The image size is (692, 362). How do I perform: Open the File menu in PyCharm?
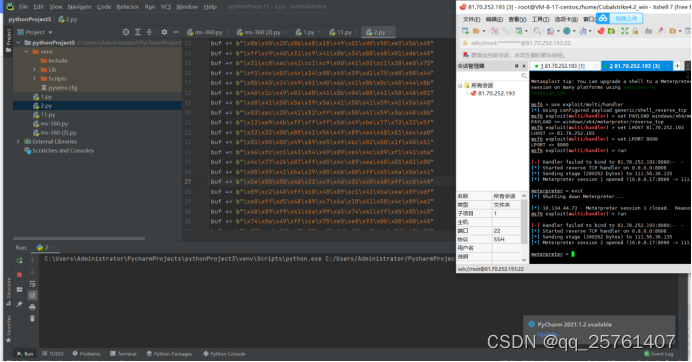tap(23, 7)
